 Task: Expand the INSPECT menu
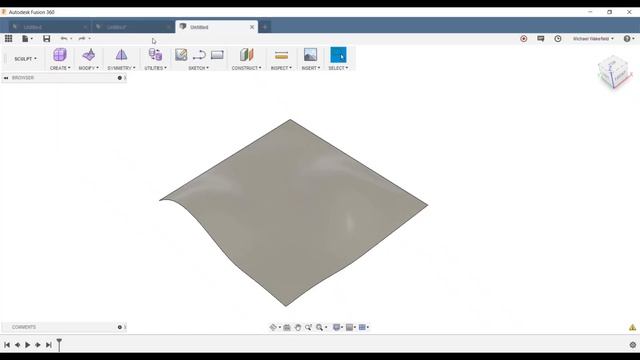tap(281, 68)
